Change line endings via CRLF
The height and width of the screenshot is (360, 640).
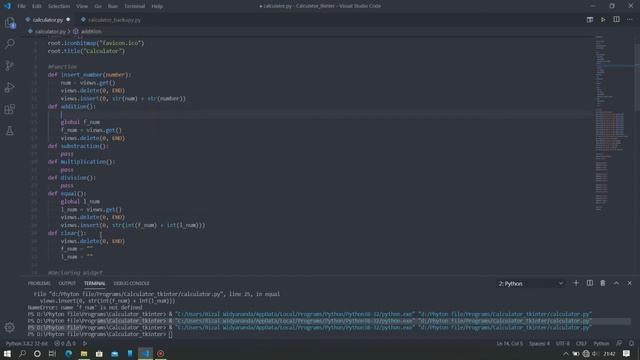click(581, 344)
